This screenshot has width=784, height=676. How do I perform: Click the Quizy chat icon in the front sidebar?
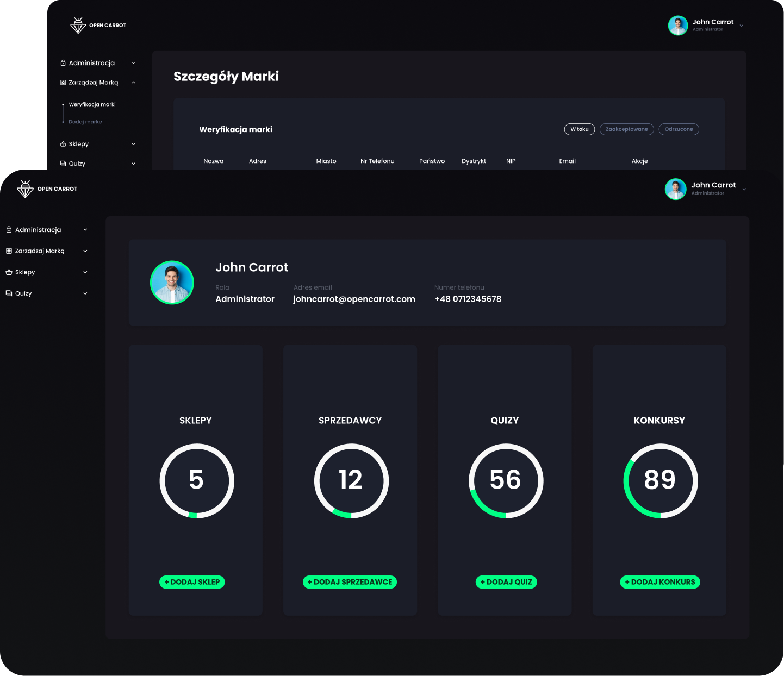click(x=9, y=293)
